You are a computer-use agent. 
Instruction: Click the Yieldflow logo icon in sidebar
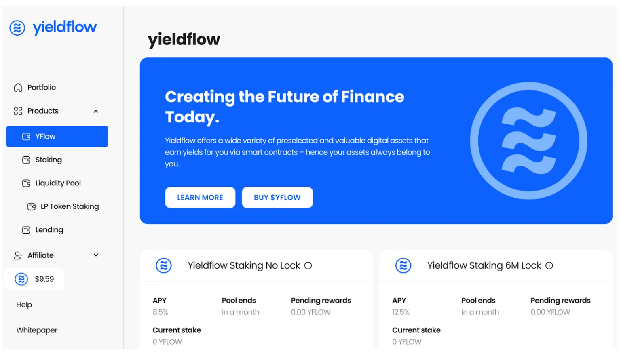[17, 28]
